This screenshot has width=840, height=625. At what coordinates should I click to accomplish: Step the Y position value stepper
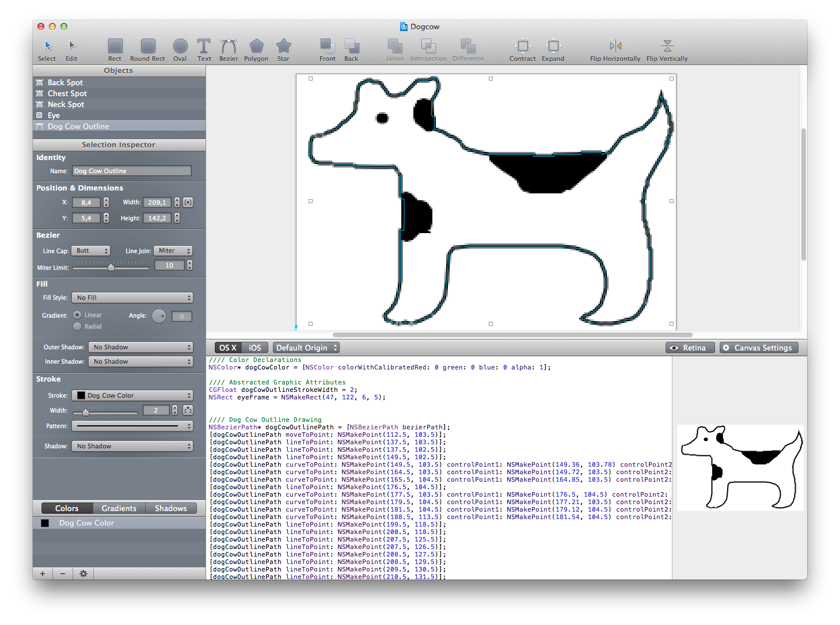[106, 218]
